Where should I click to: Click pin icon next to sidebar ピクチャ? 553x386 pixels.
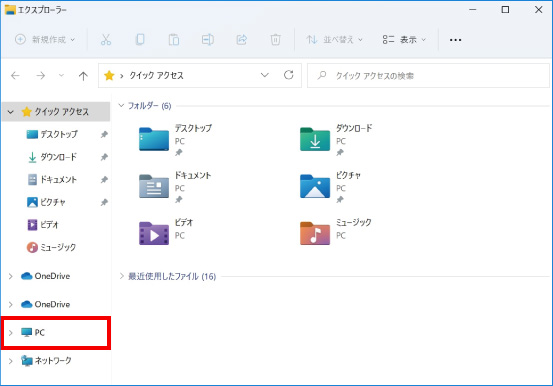[x=104, y=202]
